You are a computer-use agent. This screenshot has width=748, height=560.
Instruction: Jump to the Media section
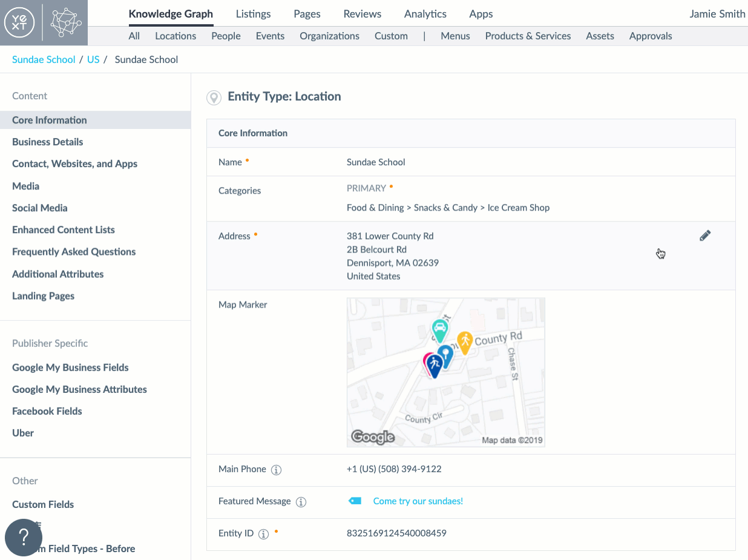pos(26,186)
